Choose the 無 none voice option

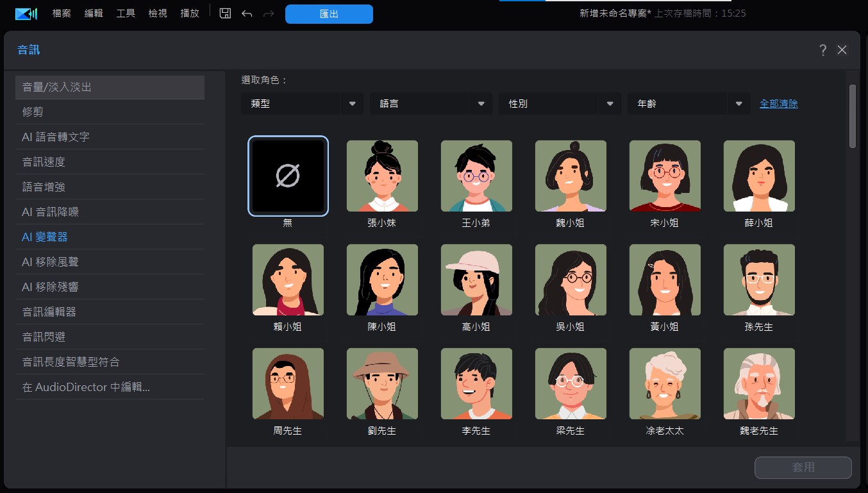(288, 176)
